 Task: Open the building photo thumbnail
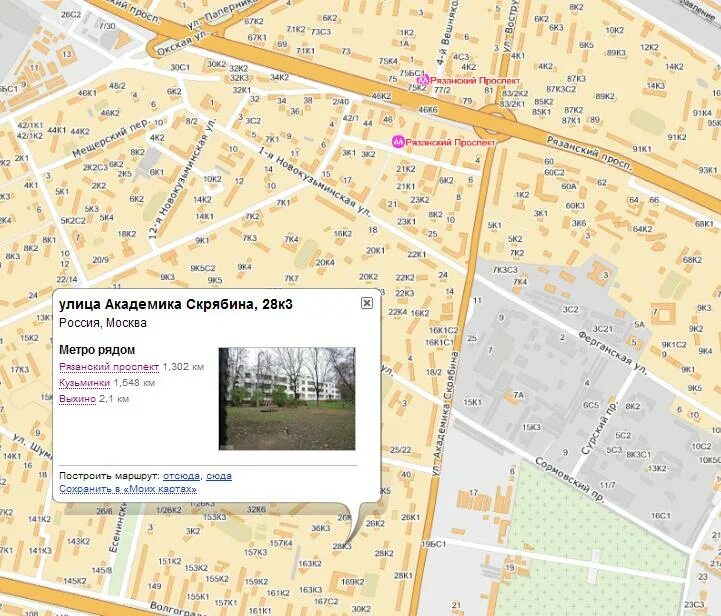click(x=287, y=399)
